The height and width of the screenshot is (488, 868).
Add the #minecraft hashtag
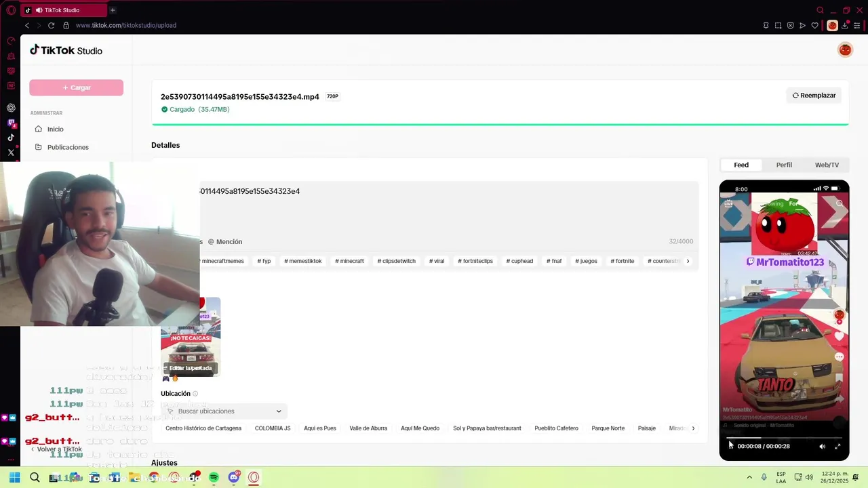pyautogui.click(x=349, y=261)
